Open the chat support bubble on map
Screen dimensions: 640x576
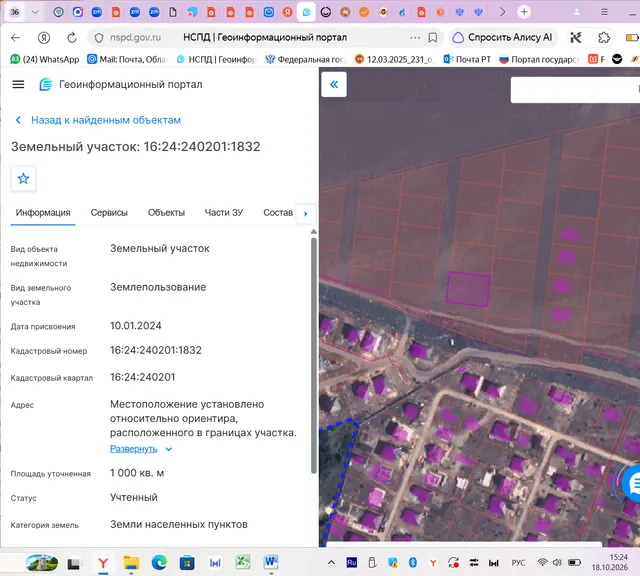pyautogui.click(x=632, y=484)
